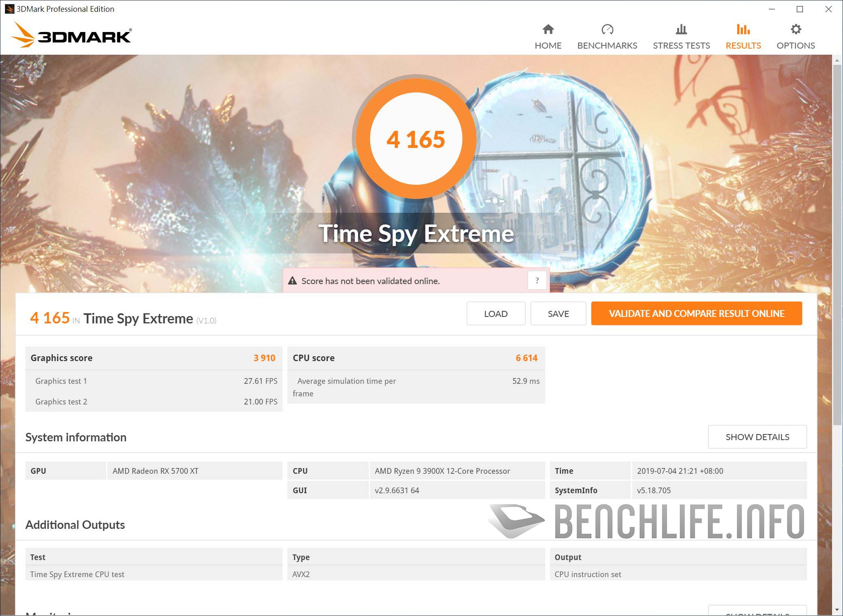Click the Graphics score value 3 910
Viewport: 843px width, 616px height.
point(264,358)
